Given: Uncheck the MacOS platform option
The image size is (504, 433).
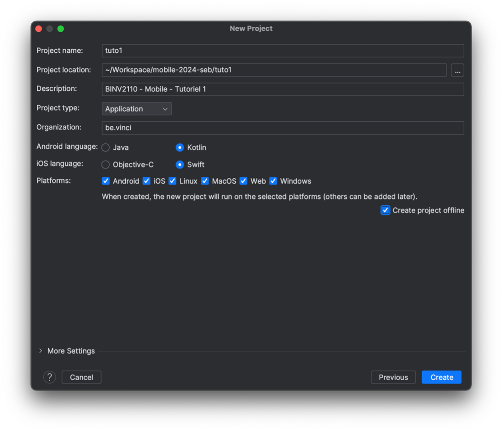Looking at the screenshot, I should point(205,181).
